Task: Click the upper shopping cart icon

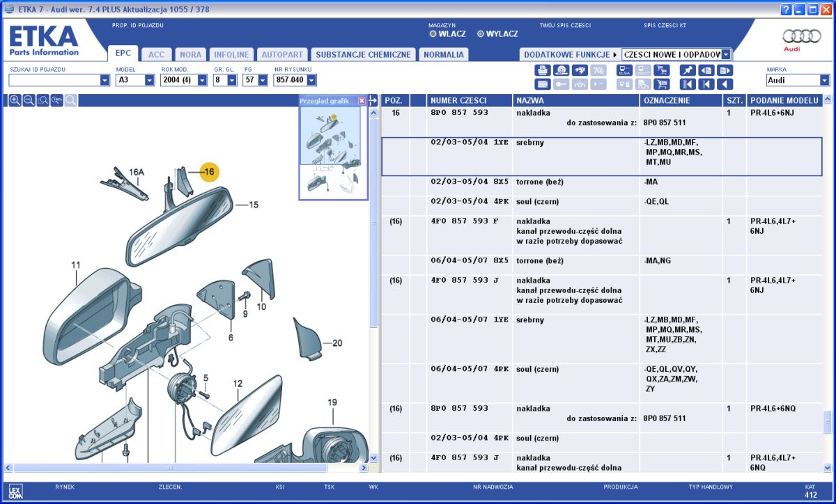Action: click(x=662, y=70)
